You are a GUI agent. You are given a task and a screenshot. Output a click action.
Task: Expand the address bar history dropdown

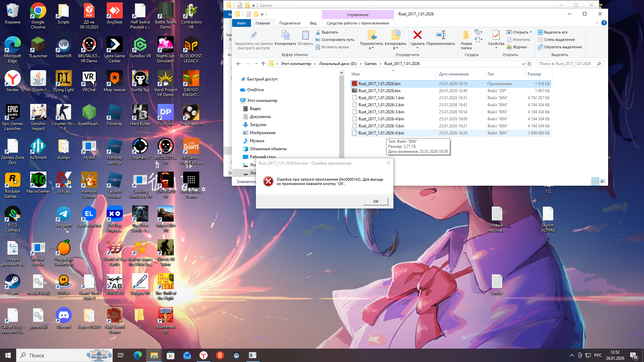click(523, 64)
